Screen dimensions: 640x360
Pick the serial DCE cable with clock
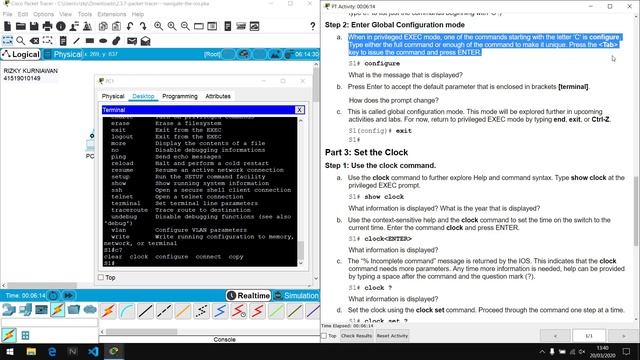239,311
